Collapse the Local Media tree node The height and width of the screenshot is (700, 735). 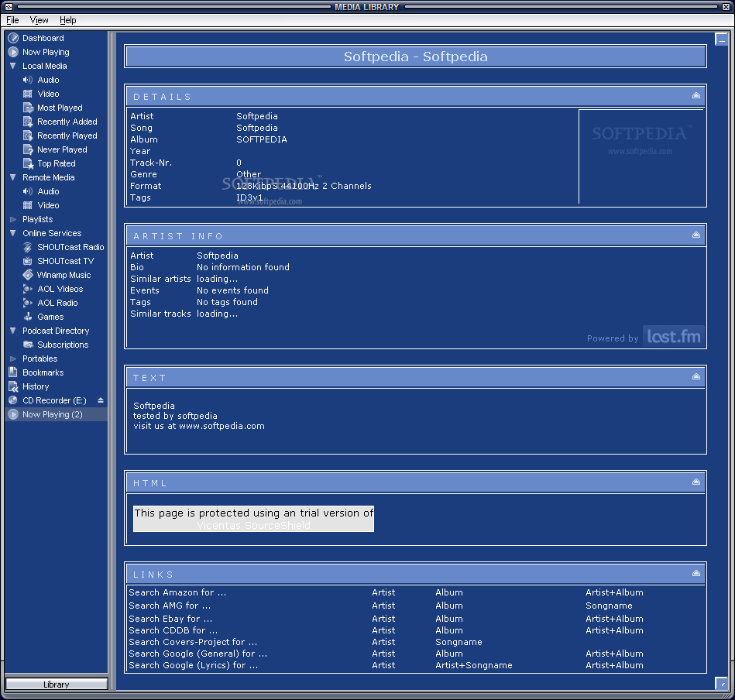(x=13, y=66)
